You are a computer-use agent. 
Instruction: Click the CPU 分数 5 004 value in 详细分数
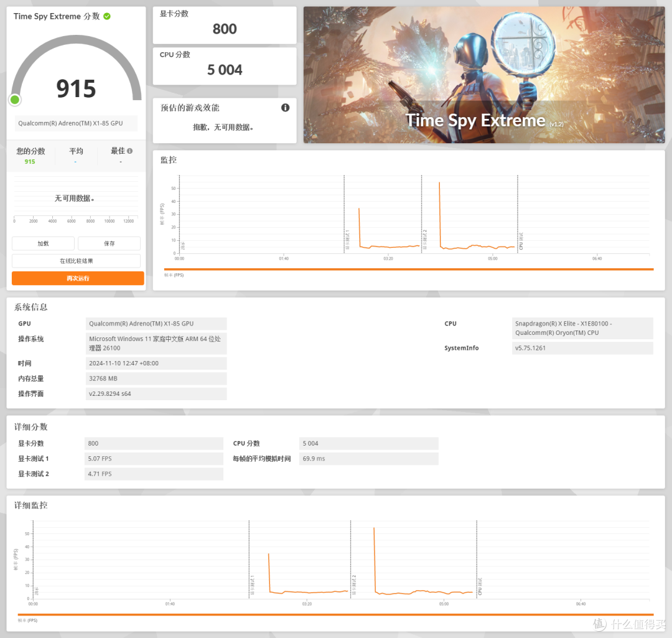(x=369, y=443)
